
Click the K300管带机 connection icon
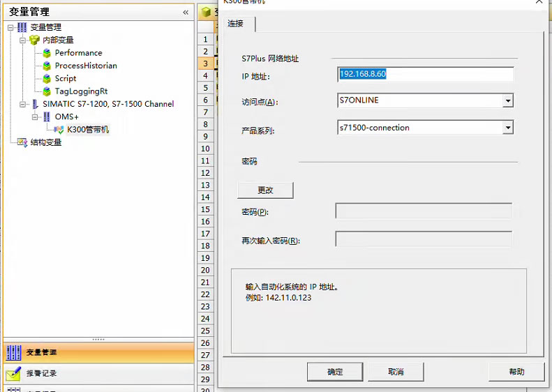59,130
